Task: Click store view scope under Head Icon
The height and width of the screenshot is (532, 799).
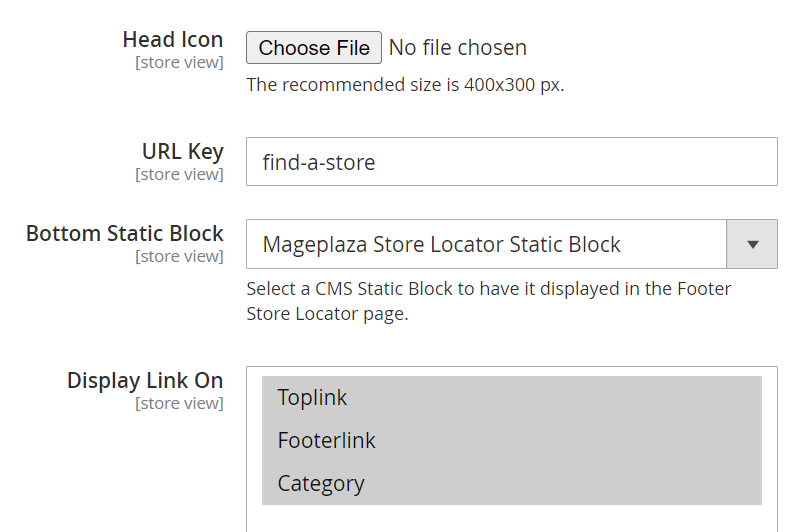Action: point(179,63)
